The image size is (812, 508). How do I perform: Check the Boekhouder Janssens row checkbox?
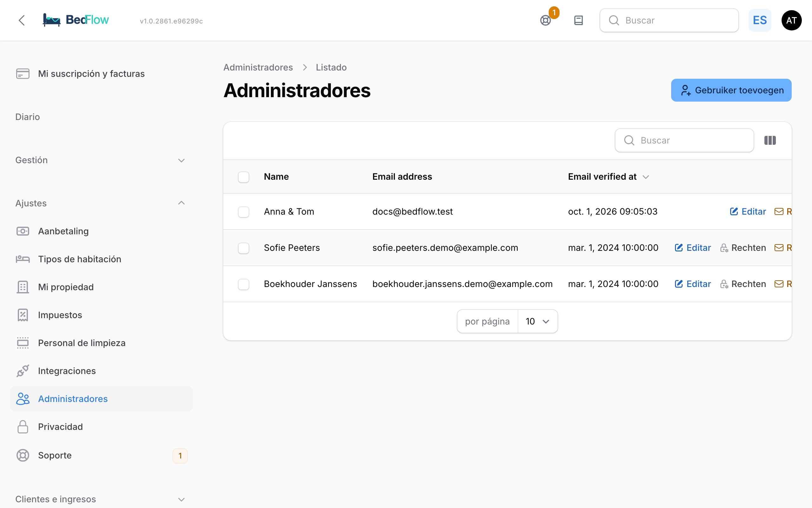point(244,284)
